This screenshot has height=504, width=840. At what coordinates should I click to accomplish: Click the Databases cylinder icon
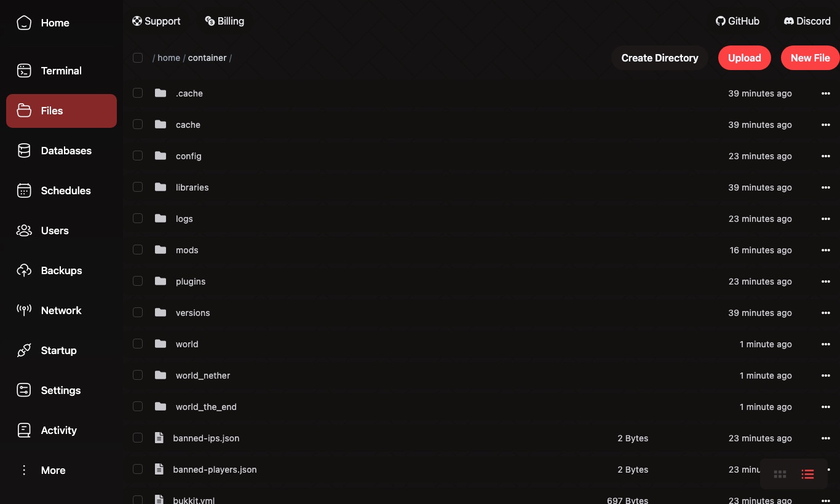tap(24, 151)
